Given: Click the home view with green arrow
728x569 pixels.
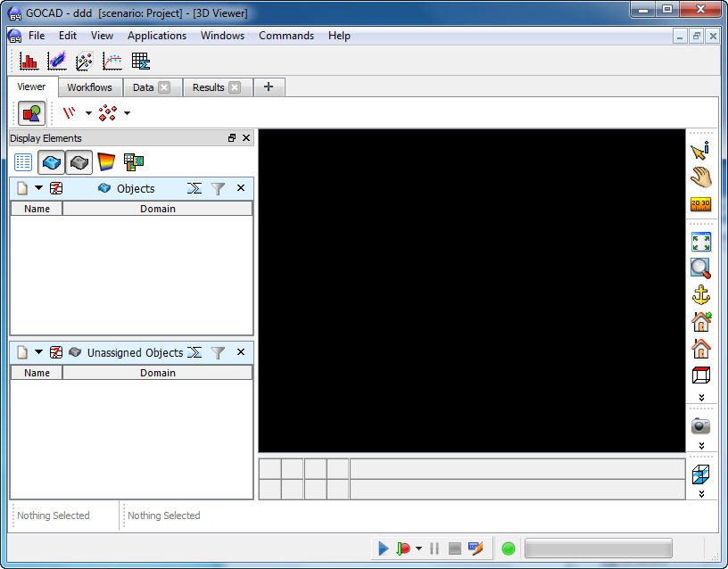Looking at the screenshot, I should point(701,321).
